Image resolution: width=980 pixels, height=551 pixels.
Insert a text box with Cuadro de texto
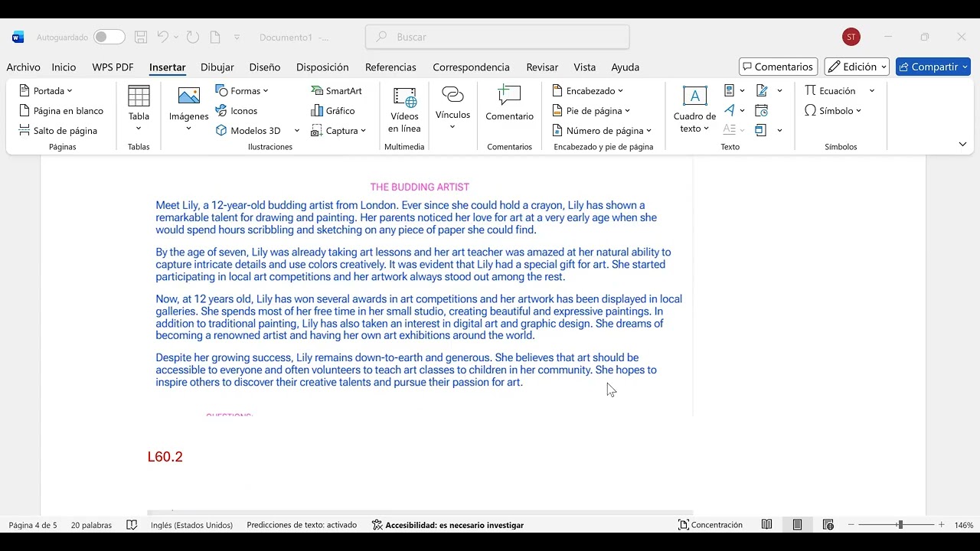(694, 109)
